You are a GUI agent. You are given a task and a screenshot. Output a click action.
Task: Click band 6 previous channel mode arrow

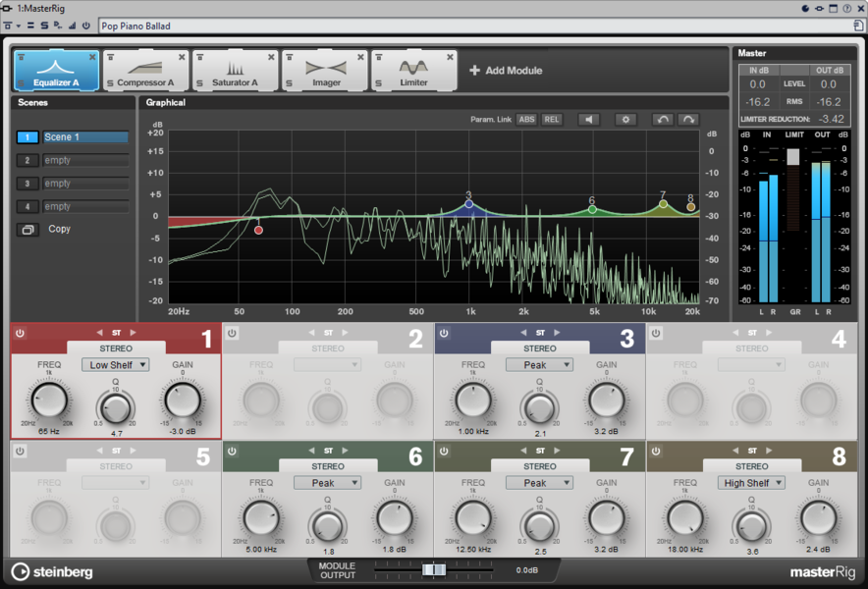(311, 451)
